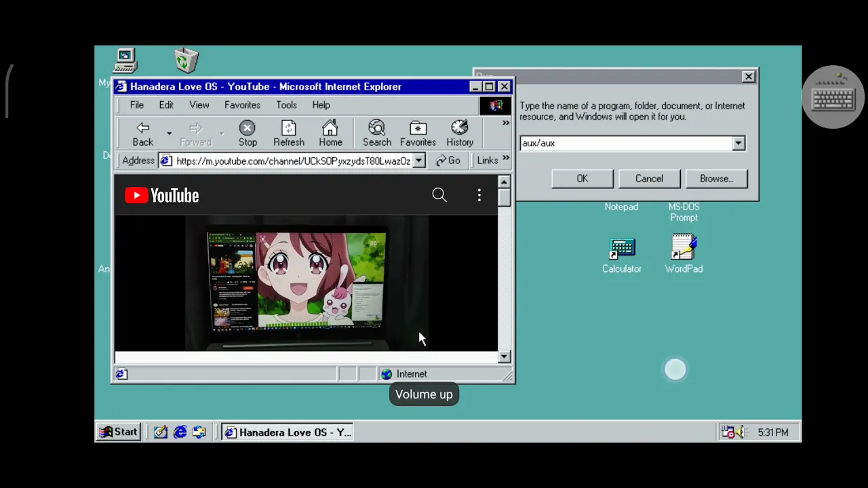868x488 pixels.
Task: Expand the Links bar chevron
Action: (x=505, y=159)
